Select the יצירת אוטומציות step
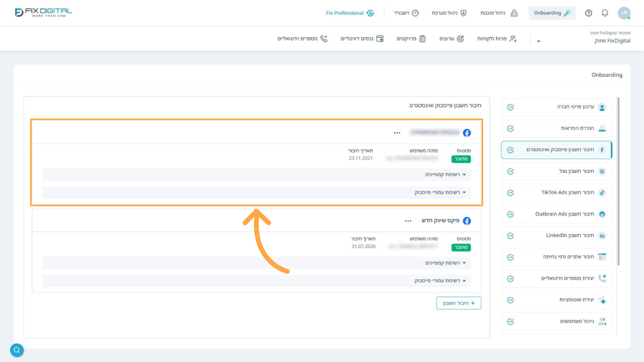644x362 pixels. (557, 300)
